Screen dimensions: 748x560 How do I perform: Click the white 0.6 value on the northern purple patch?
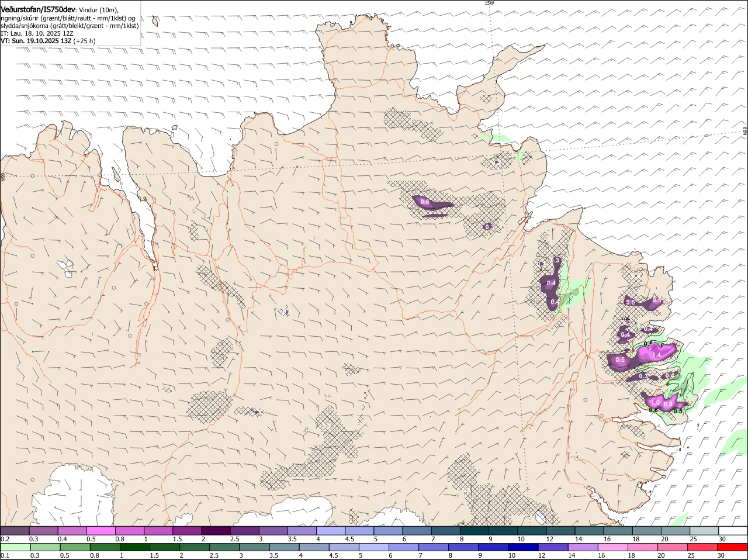click(x=425, y=202)
